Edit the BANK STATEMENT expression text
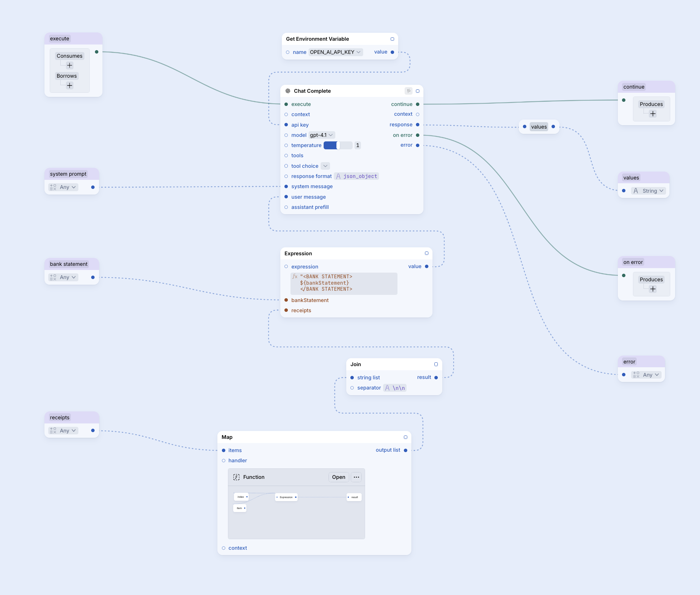This screenshot has width=700, height=595. click(x=344, y=283)
